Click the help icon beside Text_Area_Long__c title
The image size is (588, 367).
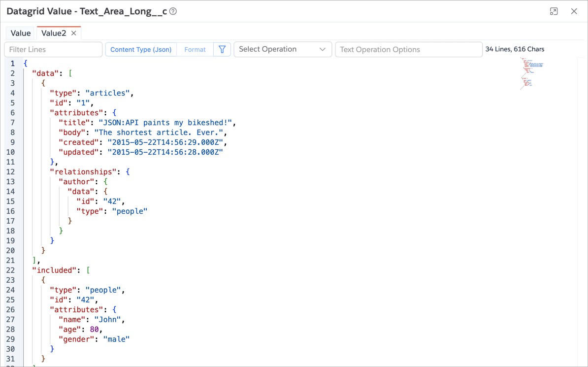click(x=173, y=11)
